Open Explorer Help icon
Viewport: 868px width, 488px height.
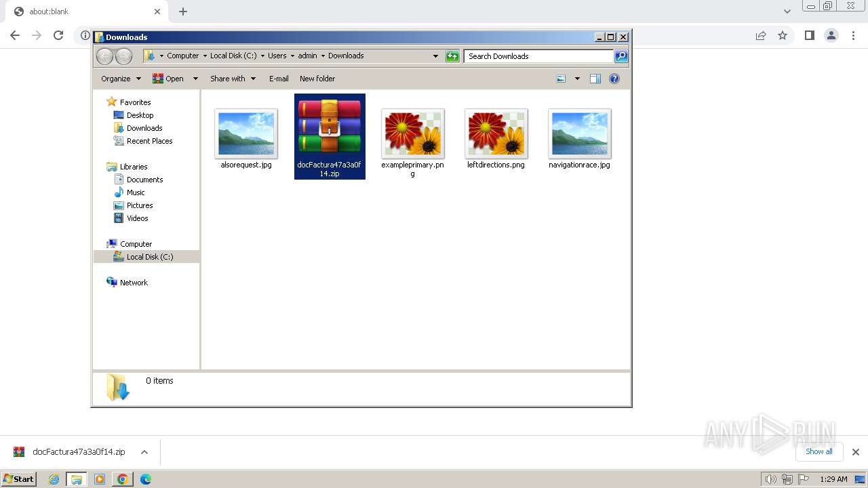[614, 79]
